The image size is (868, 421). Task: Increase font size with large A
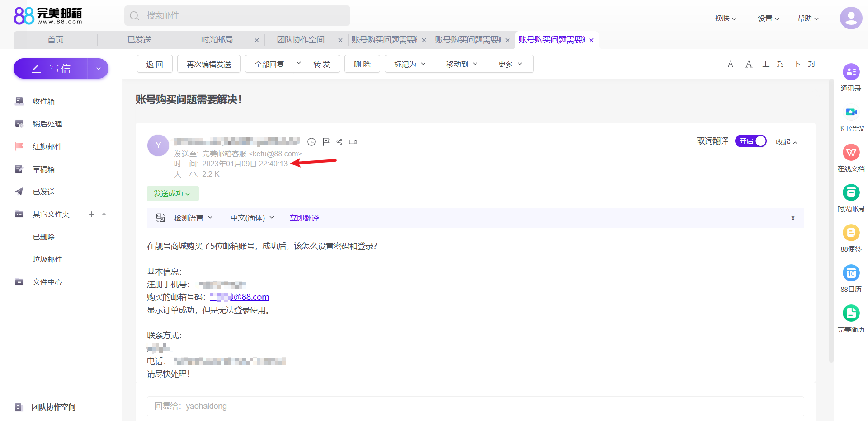(x=749, y=64)
